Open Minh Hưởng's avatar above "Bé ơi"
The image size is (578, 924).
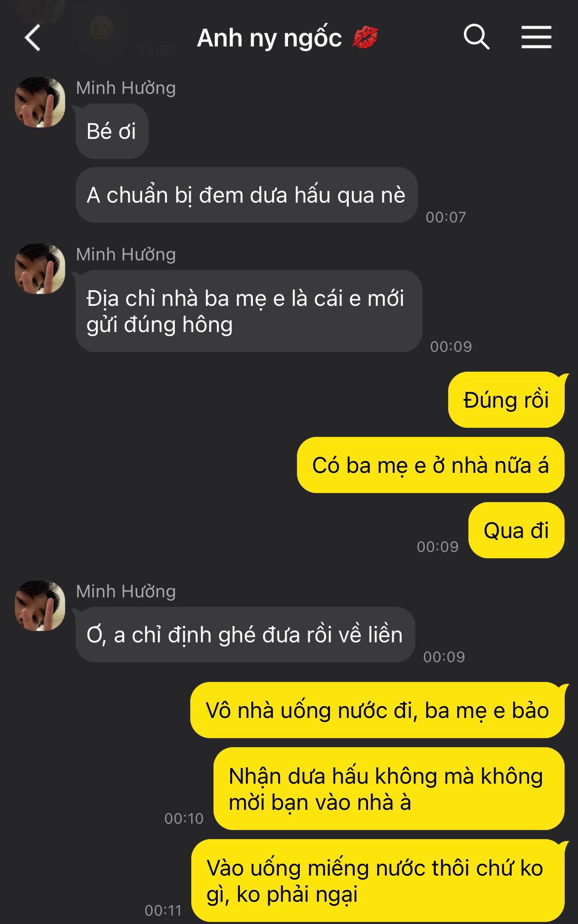(40, 102)
